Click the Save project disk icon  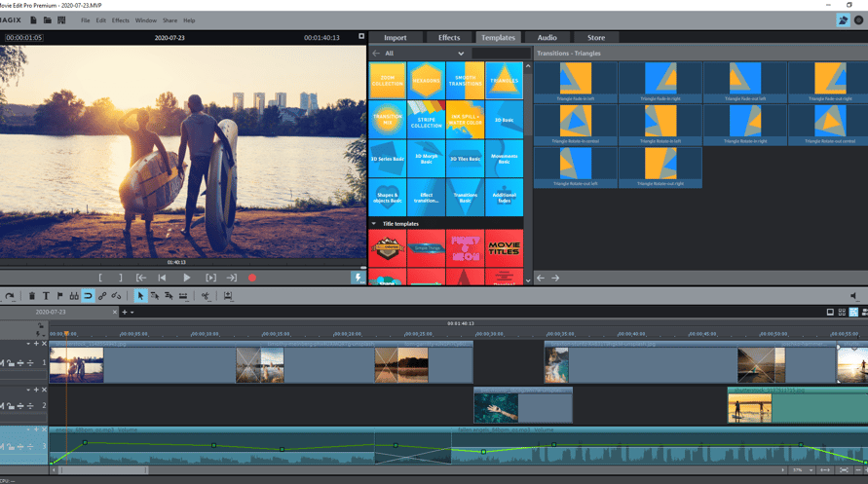(61, 20)
